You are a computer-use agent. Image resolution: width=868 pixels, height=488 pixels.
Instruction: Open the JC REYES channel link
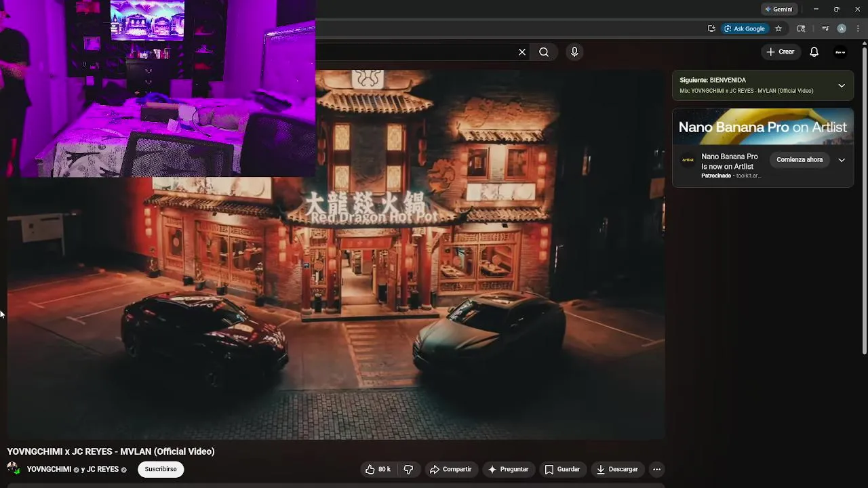coord(102,469)
